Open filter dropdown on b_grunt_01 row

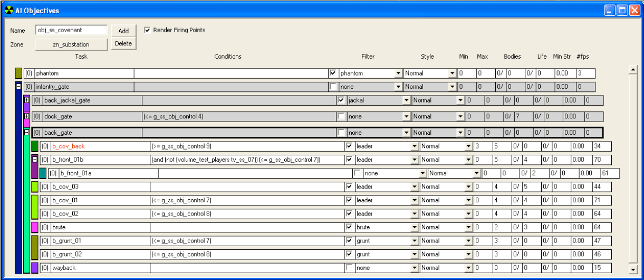[414, 241]
